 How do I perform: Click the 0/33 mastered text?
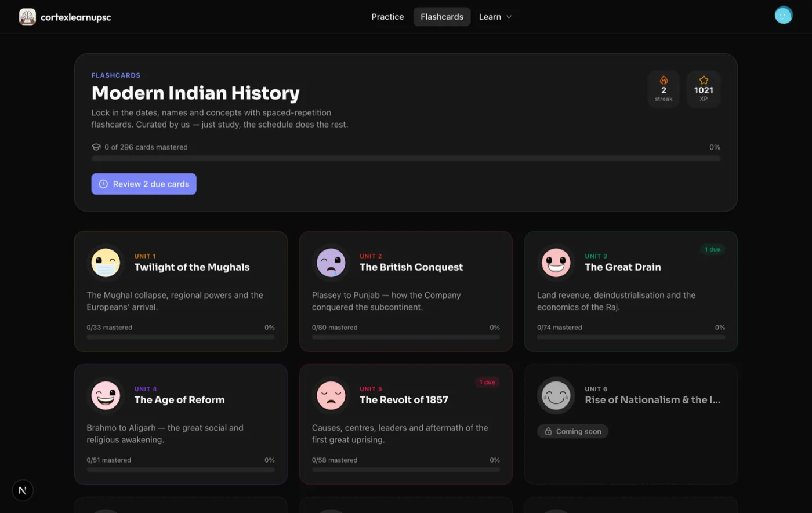110,328
